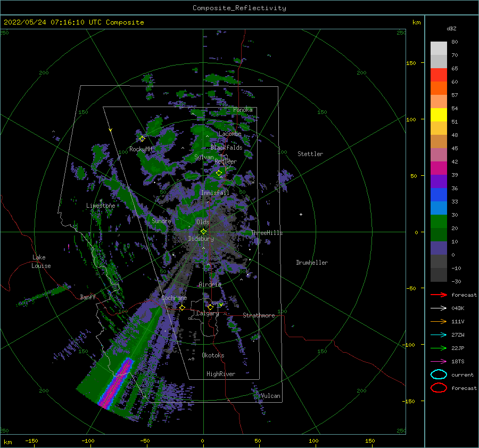Click indigo swatch between 10 and 0 dBZ
The image size is (479, 448).
tap(439, 248)
